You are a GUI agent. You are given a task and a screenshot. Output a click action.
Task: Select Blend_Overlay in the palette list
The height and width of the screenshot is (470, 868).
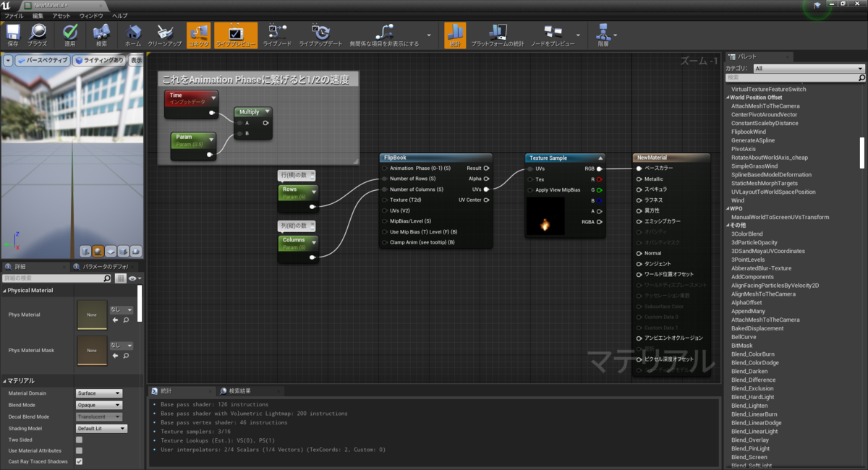pyautogui.click(x=750, y=440)
